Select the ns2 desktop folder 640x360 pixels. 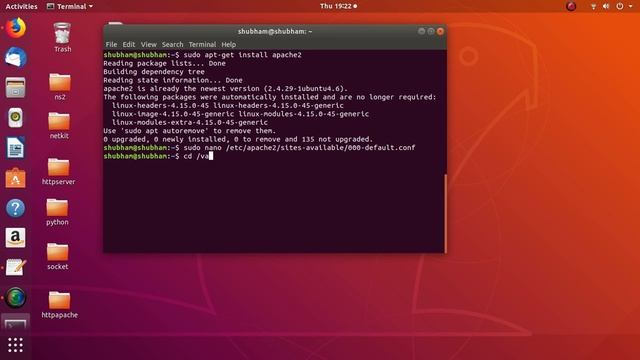pos(60,87)
